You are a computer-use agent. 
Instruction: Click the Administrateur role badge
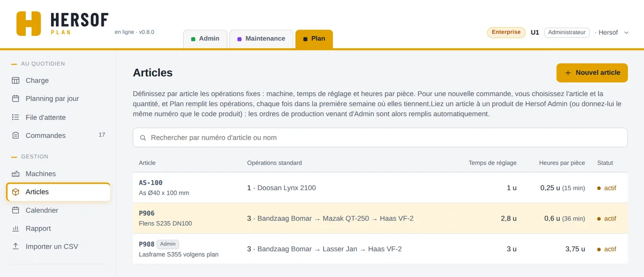click(567, 32)
